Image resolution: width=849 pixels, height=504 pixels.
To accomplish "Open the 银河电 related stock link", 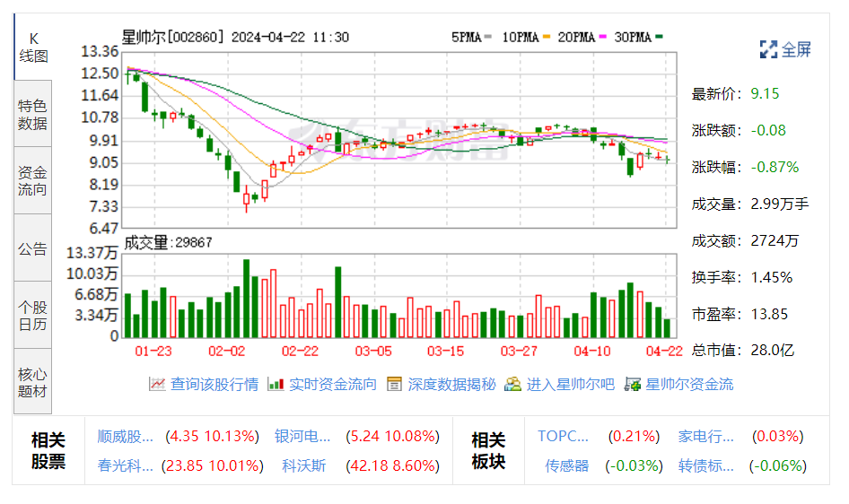I will point(302,437).
